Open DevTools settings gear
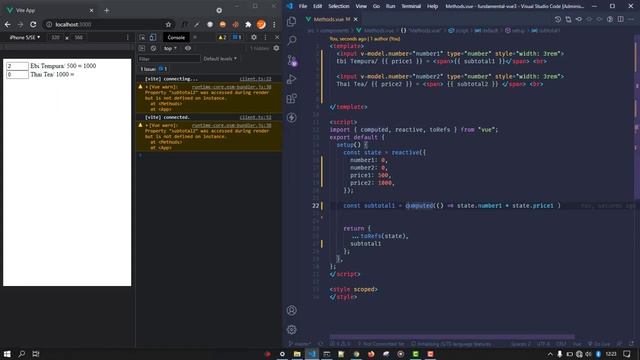This screenshot has height=360, width=640. point(254,37)
